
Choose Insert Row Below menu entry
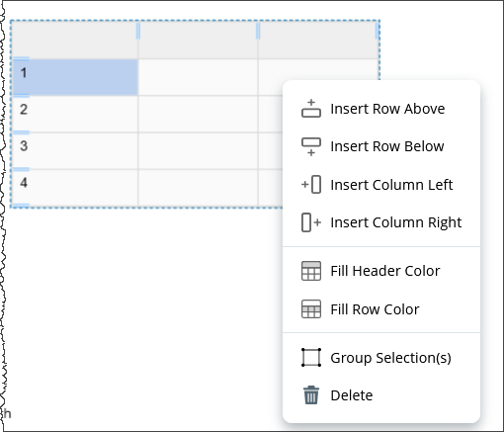click(x=381, y=146)
